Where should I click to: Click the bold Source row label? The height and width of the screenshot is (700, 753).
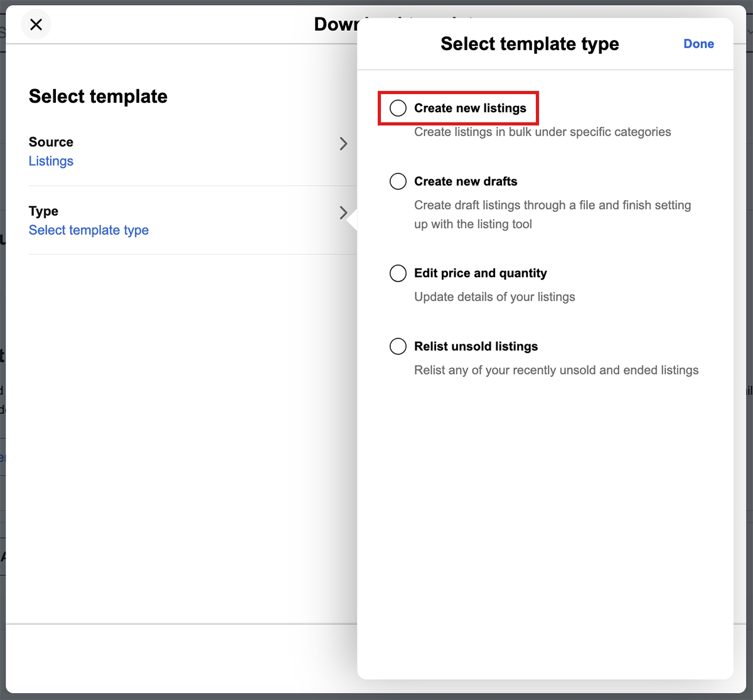51,142
